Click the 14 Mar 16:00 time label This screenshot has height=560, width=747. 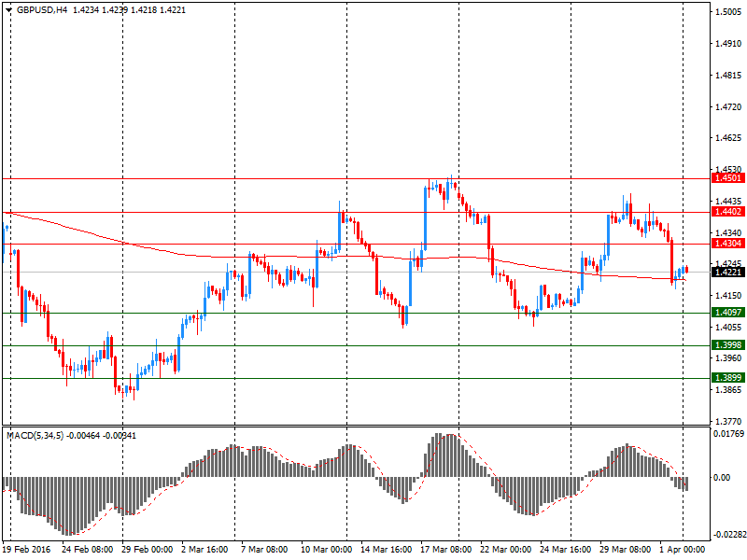coord(386,550)
